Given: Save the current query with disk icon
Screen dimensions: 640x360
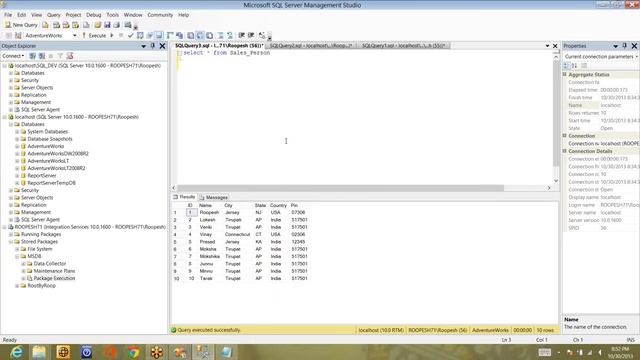Looking at the screenshot, I should (107, 25).
